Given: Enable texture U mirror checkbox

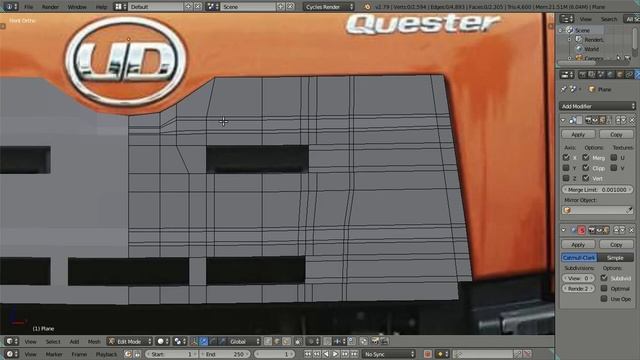Looking at the screenshot, I should (613, 158).
